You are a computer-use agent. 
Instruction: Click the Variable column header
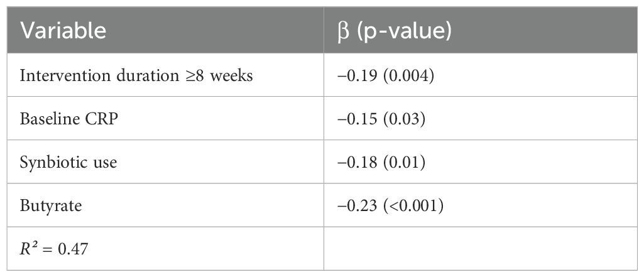[63, 30]
